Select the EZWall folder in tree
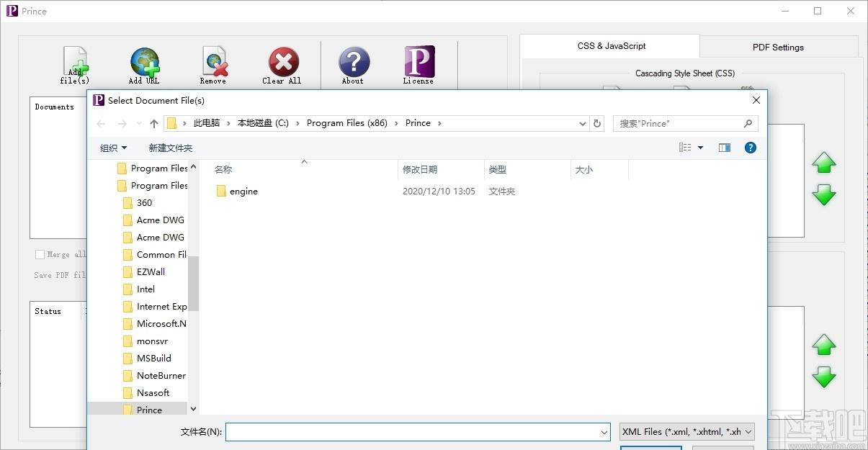 pyautogui.click(x=143, y=272)
